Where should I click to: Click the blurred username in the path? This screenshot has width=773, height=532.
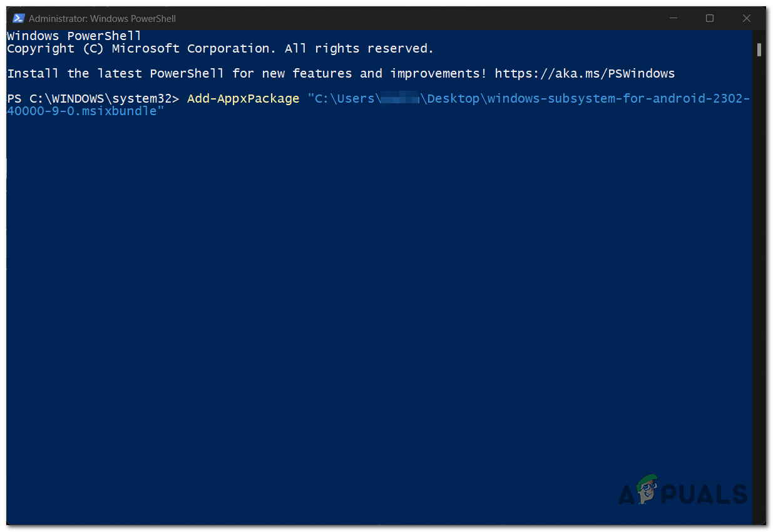[401, 98]
